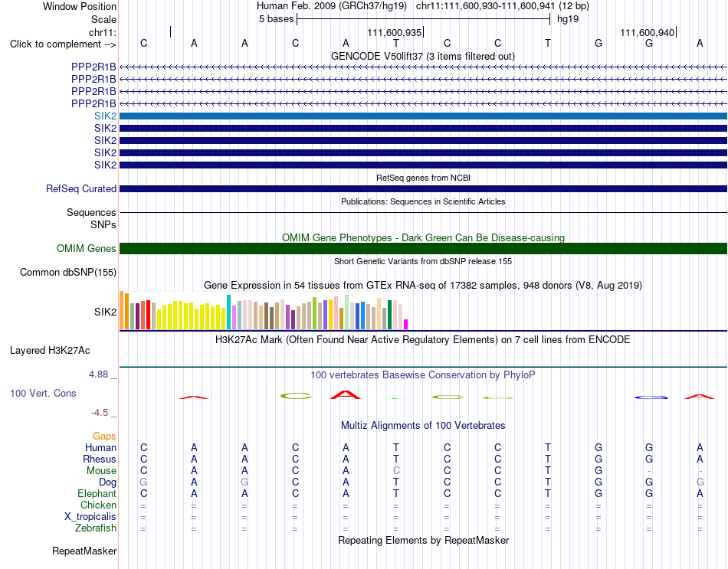Click the chr11:111,600,930-111,600,941 (12 bp) position text
Screen dimensions: 728x569
pyautogui.click(x=503, y=6)
